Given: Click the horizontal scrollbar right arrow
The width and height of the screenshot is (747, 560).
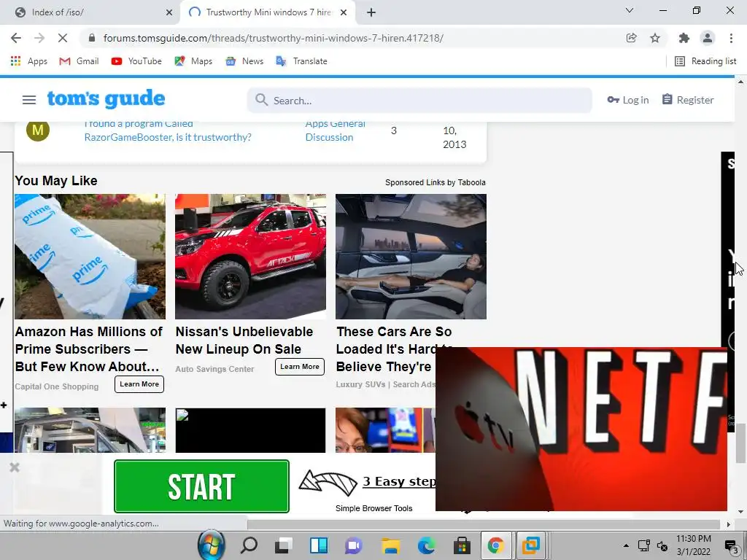Looking at the screenshot, I should tap(729, 524).
